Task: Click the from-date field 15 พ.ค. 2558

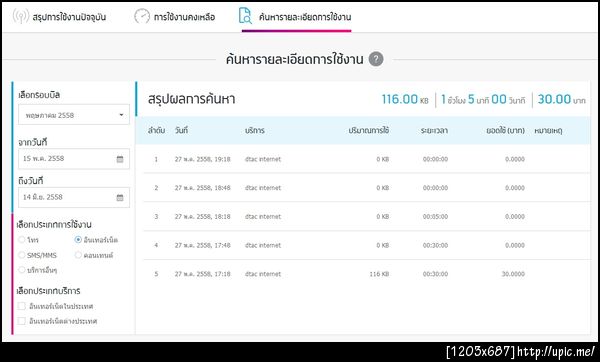Action: tap(74, 159)
